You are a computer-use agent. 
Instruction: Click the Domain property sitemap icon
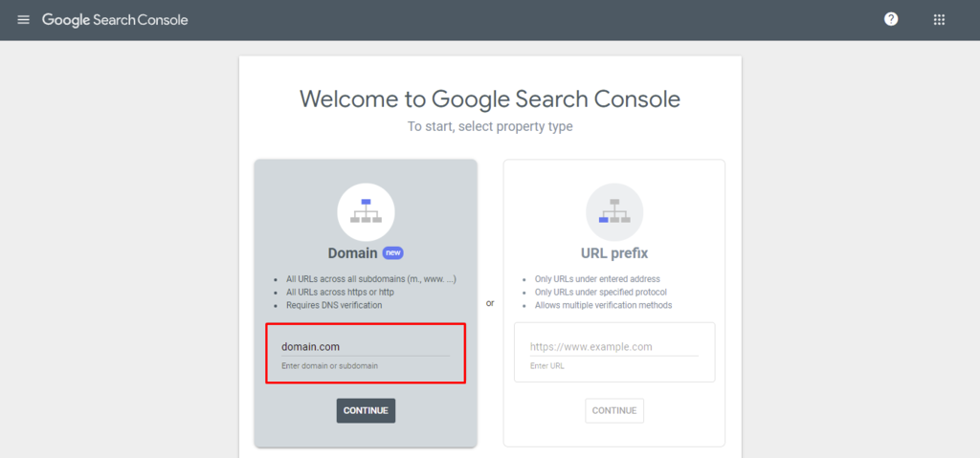[366, 212]
